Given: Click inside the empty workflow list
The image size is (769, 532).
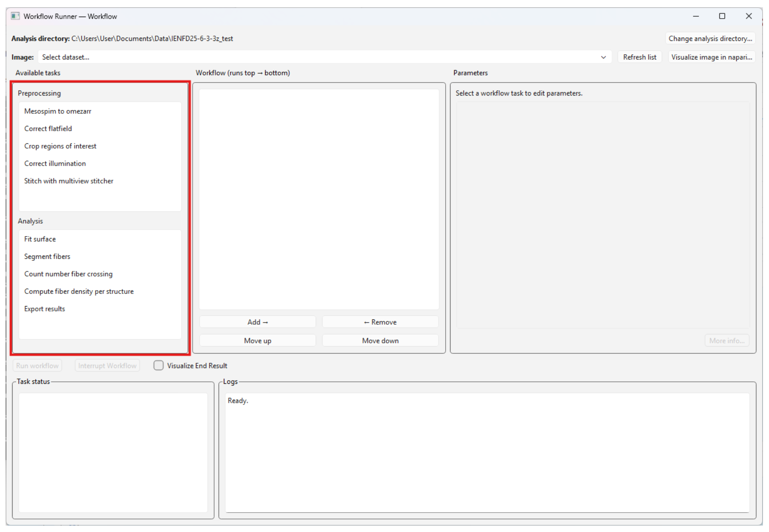Looking at the screenshot, I should [319, 198].
